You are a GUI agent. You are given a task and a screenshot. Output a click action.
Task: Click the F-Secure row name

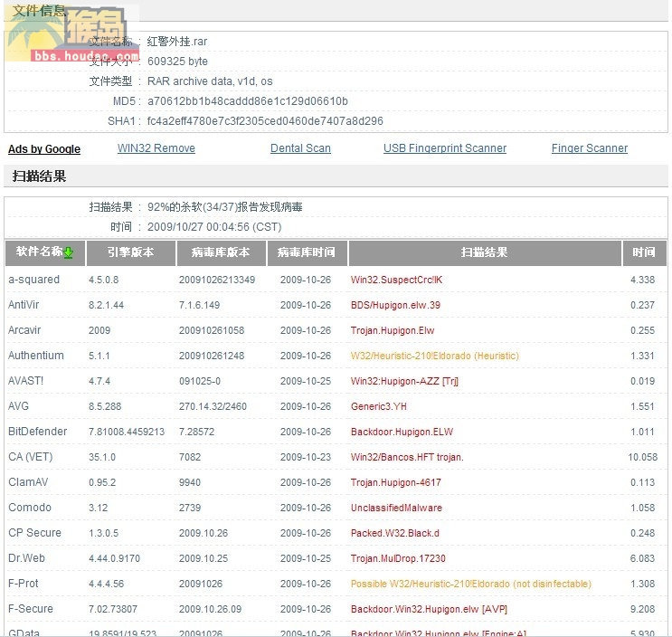(31, 608)
